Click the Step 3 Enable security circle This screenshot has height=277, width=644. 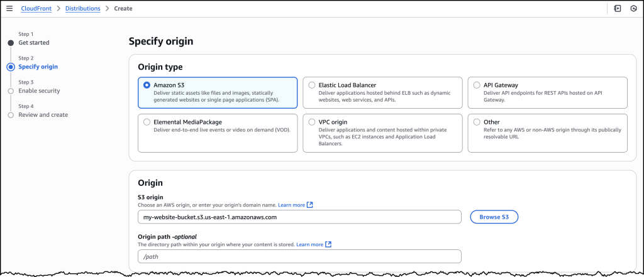click(11, 91)
